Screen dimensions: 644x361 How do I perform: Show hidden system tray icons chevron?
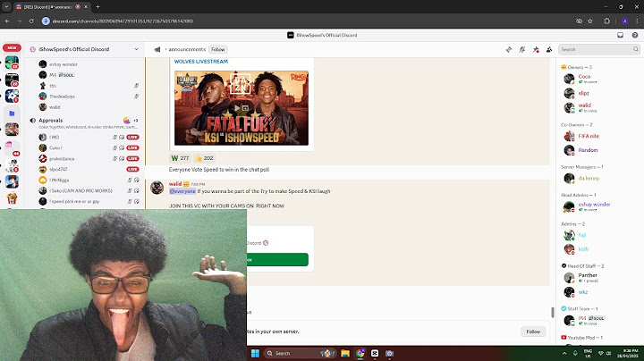point(564,353)
